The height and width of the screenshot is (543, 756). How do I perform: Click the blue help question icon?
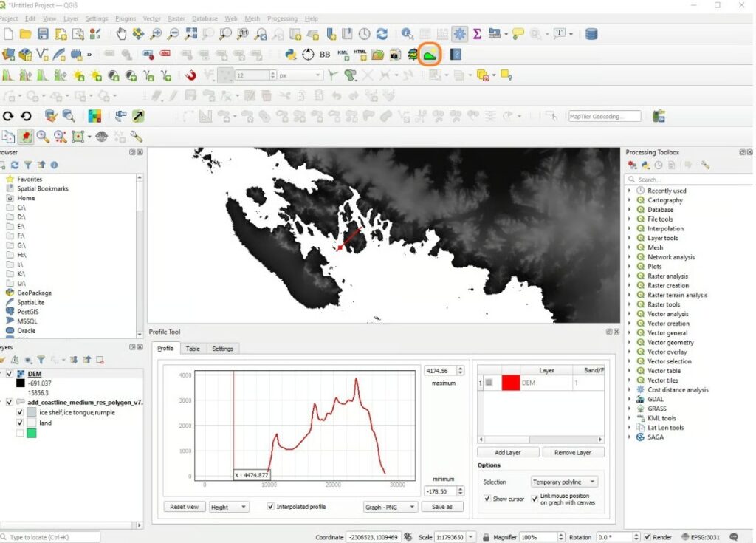(x=456, y=55)
